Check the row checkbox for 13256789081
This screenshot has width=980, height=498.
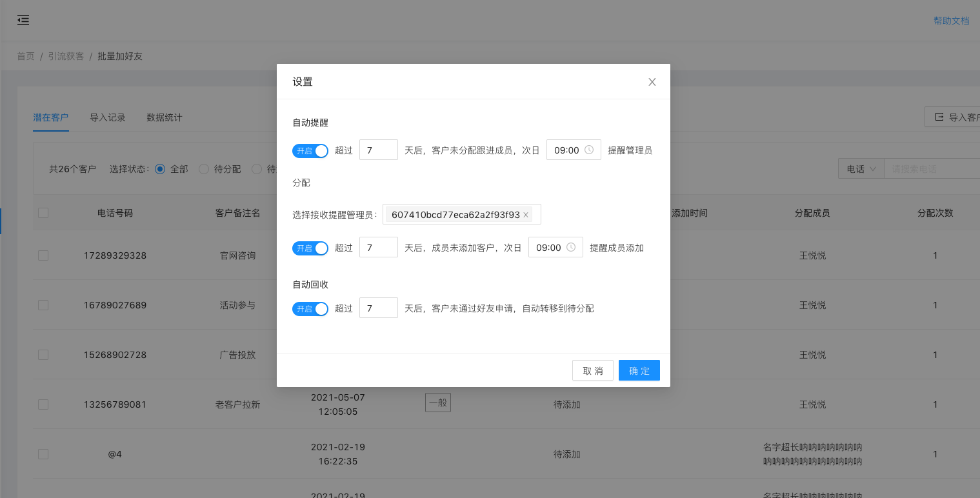(43, 404)
